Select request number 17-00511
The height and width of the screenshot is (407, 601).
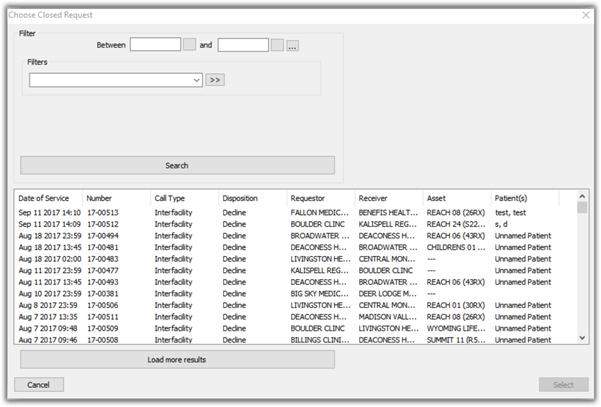coord(103,317)
